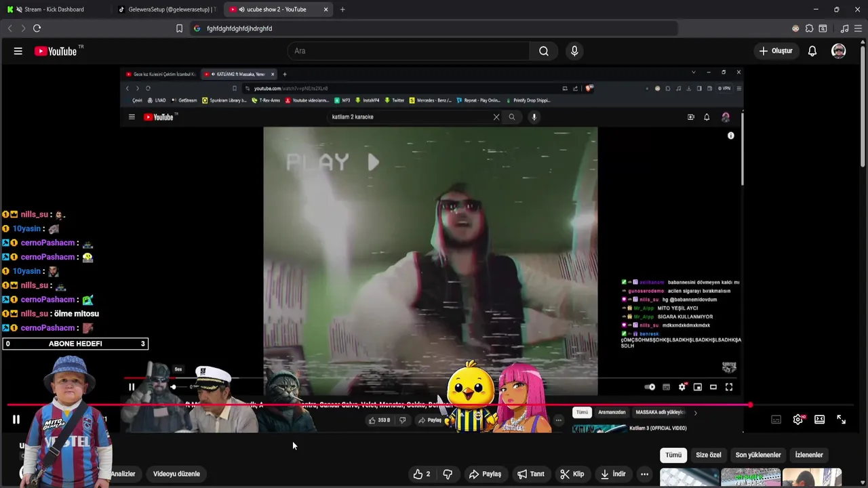Select the Tümü filter chip
The width and height of the screenshot is (868, 488).
pos(673,455)
